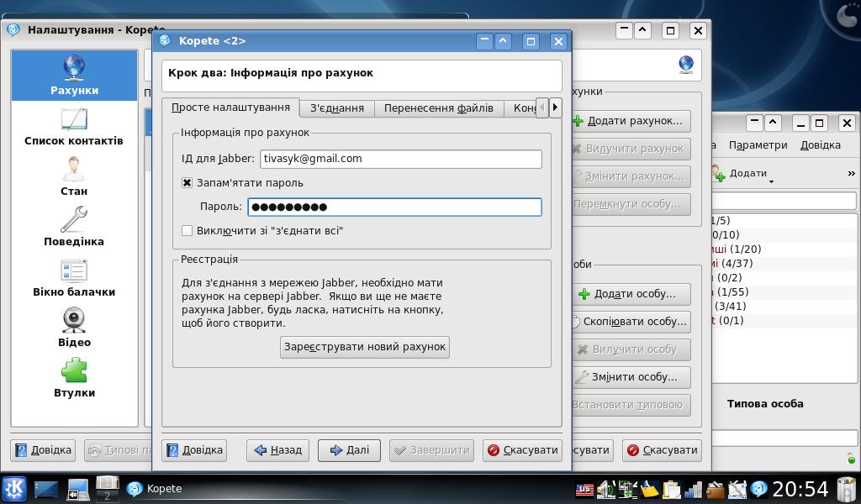861x504 pixels.
Task: Open the Додати dropdown in contact list
Action: pos(742,174)
